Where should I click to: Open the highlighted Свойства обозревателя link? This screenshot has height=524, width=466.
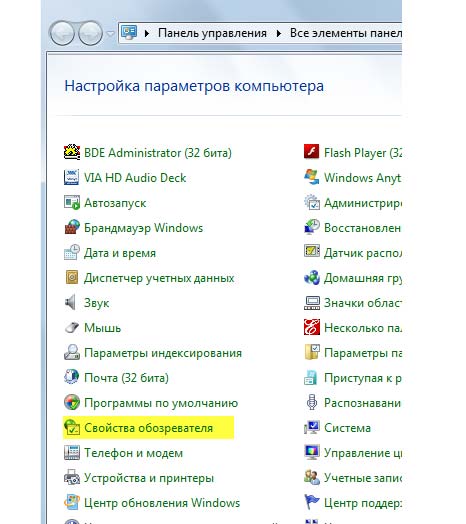[148, 428]
